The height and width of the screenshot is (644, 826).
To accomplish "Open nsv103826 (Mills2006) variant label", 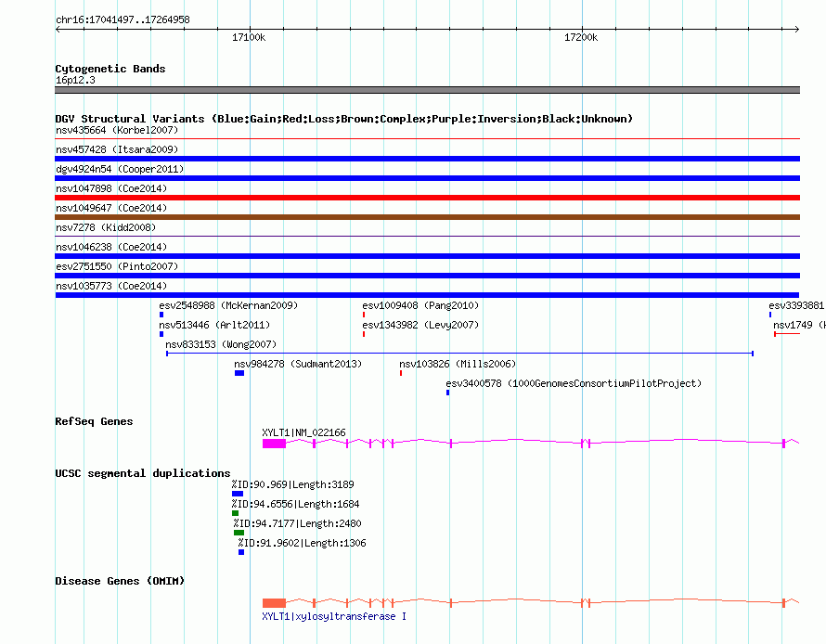I will (x=458, y=364).
